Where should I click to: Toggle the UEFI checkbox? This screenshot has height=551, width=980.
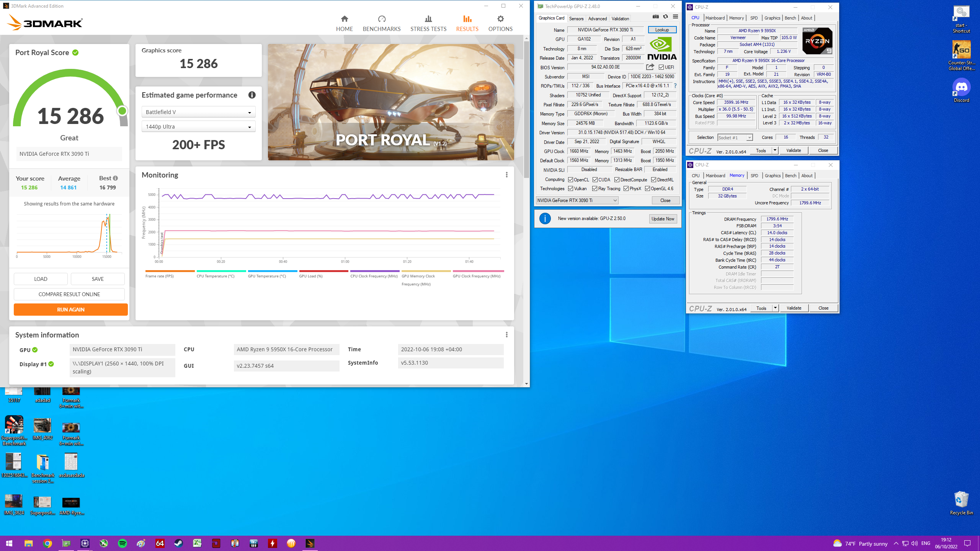(x=661, y=67)
